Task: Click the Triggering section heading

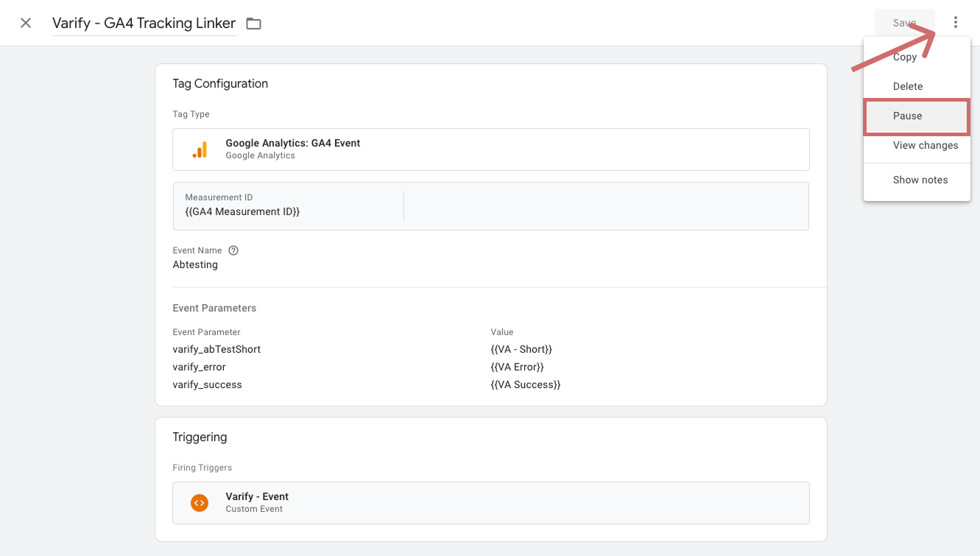Action: tap(200, 437)
